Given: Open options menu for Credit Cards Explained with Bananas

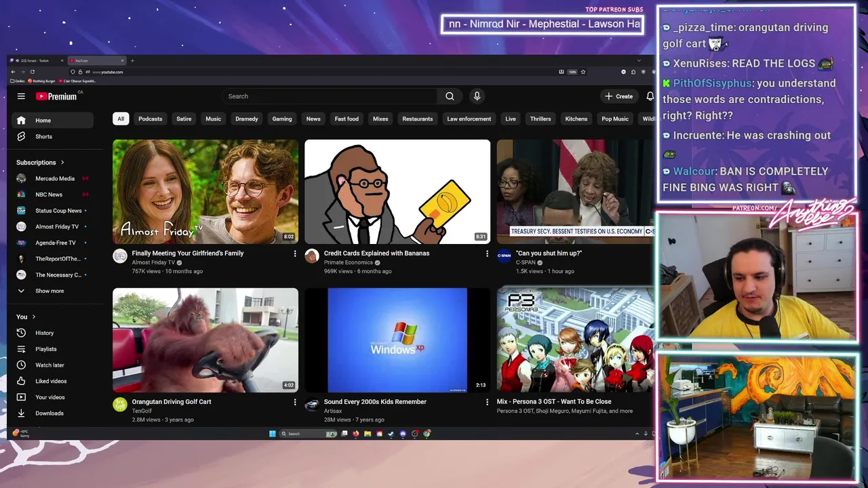Looking at the screenshot, I should (x=486, y=253).
